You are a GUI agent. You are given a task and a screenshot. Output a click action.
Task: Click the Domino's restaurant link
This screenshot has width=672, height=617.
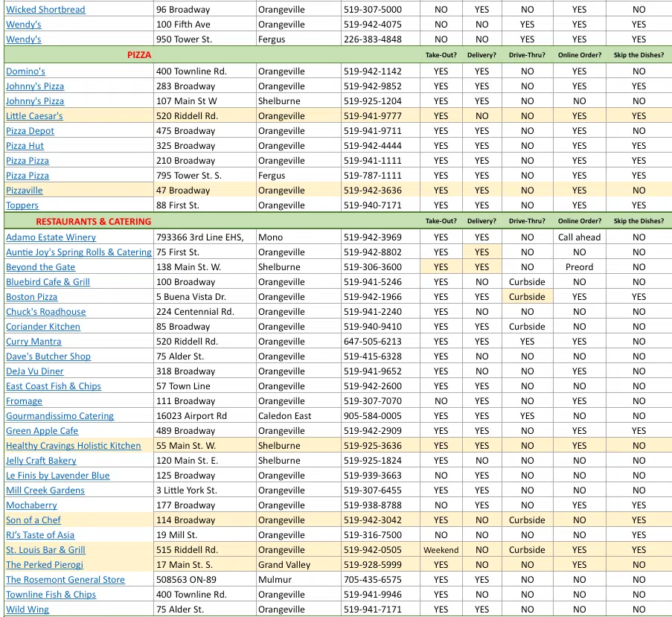[x=25, y=71]
